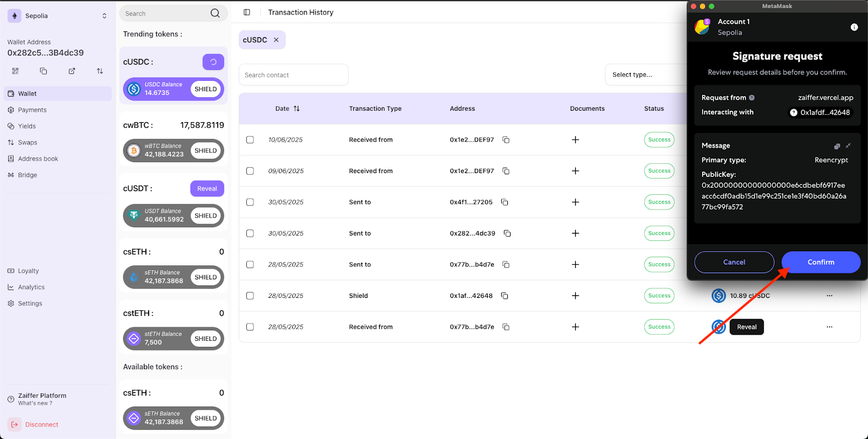868x439 pixels.
Task: Copy the MetaMask message contents
Action: click(x=837, y=146)
